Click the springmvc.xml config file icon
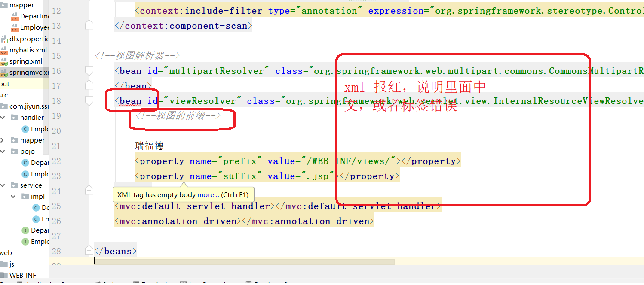Image resolution: width=644 pixels, height=285 pixels. 4,73
